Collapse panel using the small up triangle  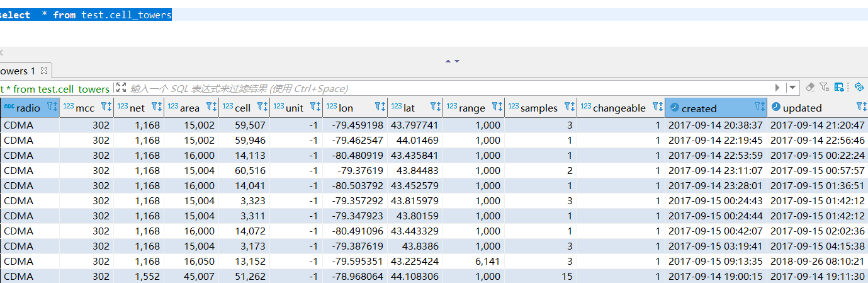click(x=448, y=61)
